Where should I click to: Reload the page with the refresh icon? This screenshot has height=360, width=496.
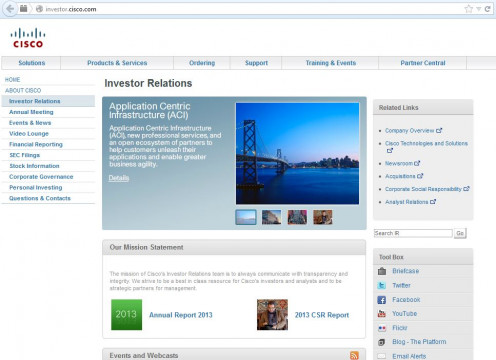tap(487, 9)
